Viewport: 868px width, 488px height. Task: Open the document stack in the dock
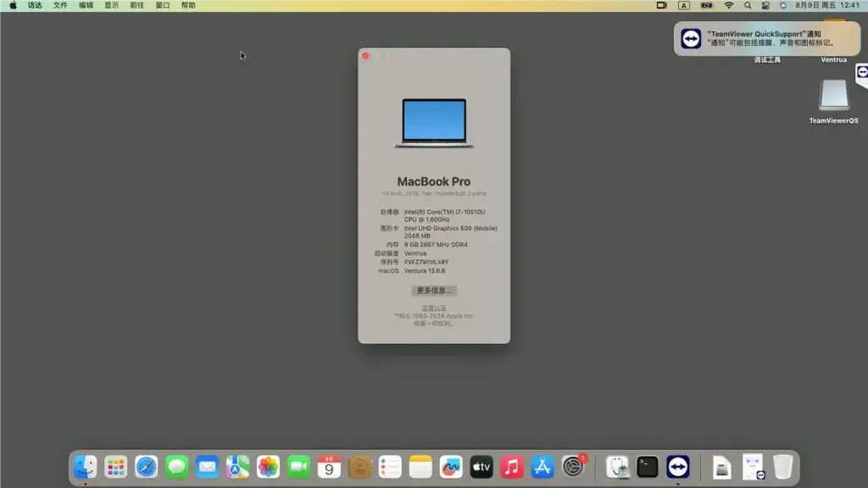coord(753,467)
